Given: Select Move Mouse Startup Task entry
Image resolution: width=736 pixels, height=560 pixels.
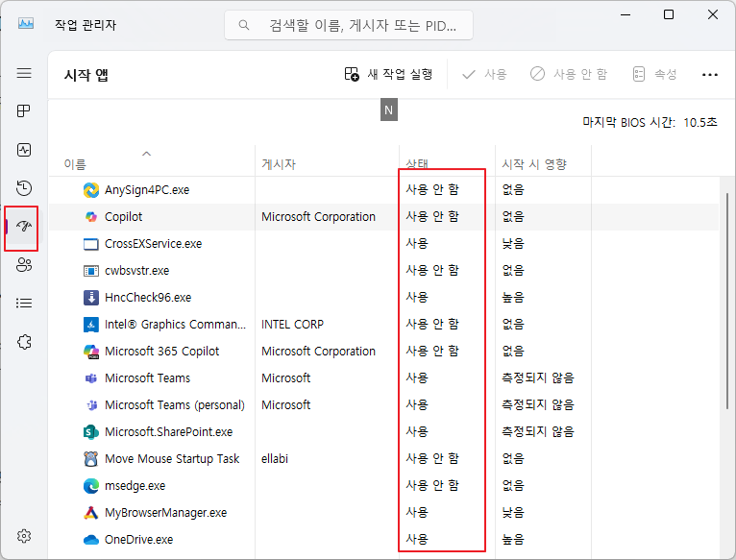Looking at the screenshot, I should tap(172, 458).
